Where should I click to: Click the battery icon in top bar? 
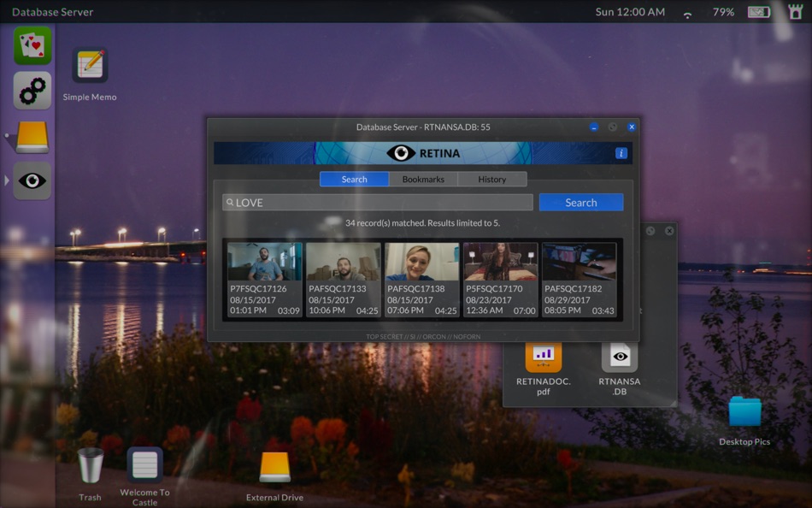(759, 12)
